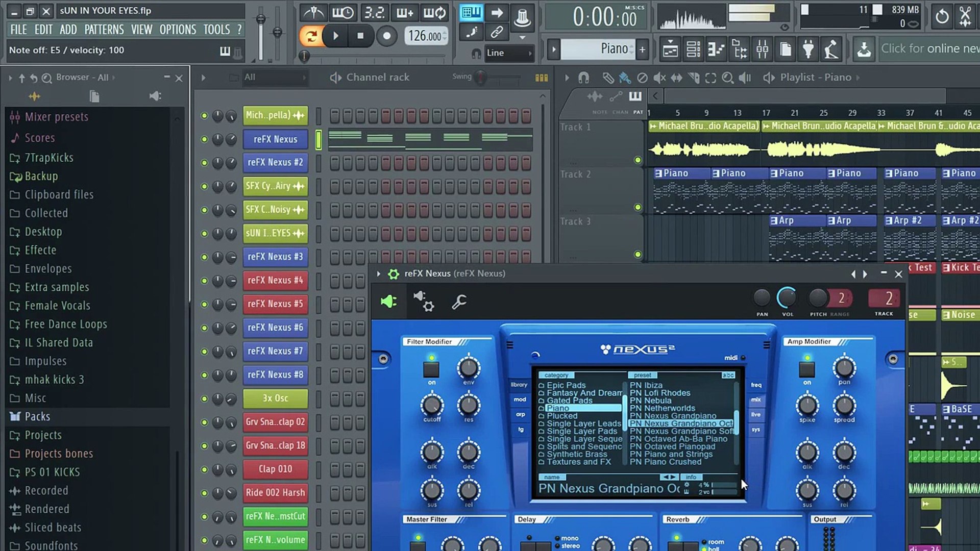This screenshot has width=980, height=551.
Task: Open the plugin settings wrench icon
Action: tap(459, 302)
